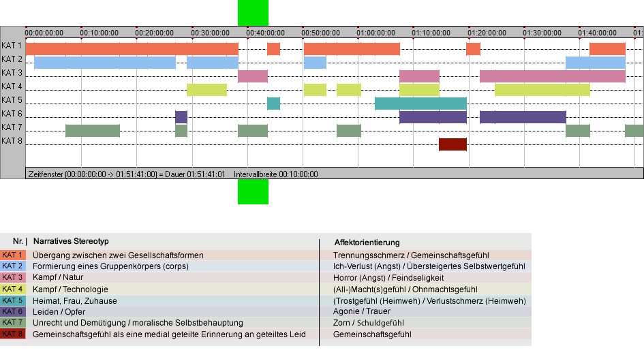The image size is (644, 361).
Task: Click the 'Narratives Stereotyp' column header
Action: pos(71,242)
